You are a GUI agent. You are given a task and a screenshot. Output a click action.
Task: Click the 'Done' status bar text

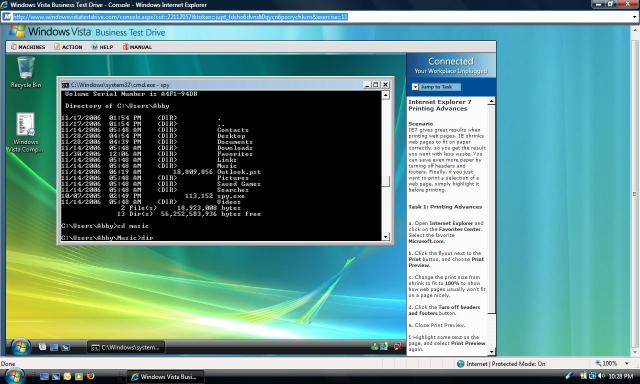(8, 364)
